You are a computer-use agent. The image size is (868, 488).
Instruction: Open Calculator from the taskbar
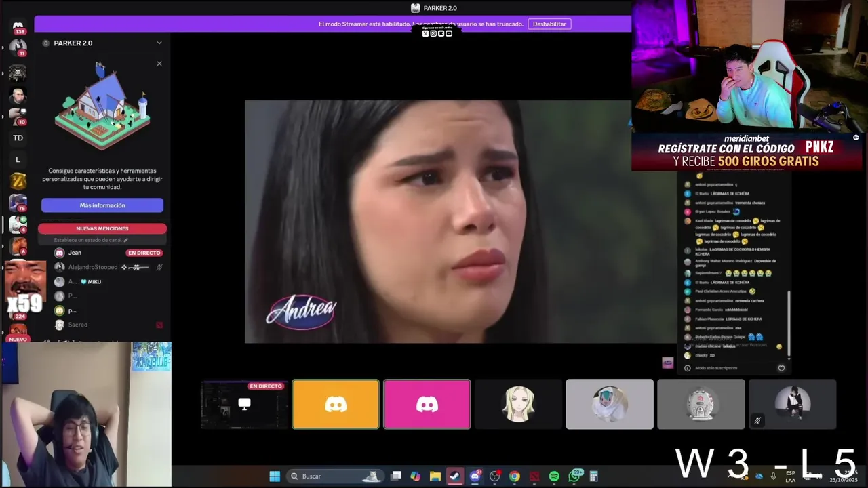point(594,476)
